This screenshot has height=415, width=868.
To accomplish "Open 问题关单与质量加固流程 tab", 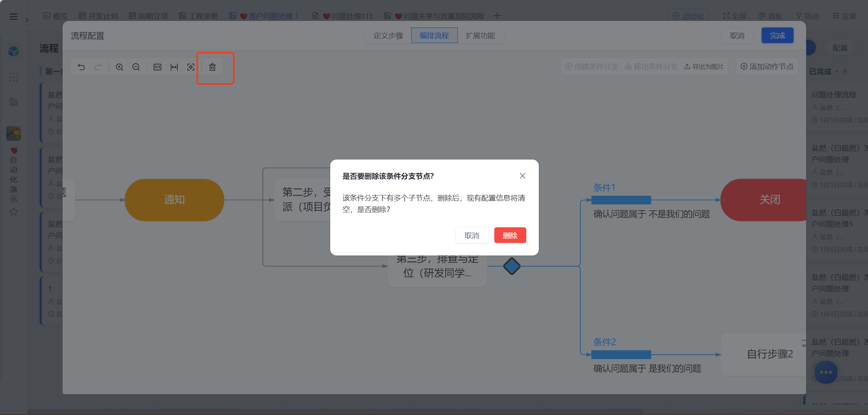I will pyautogui.click(x=434, y=16).
